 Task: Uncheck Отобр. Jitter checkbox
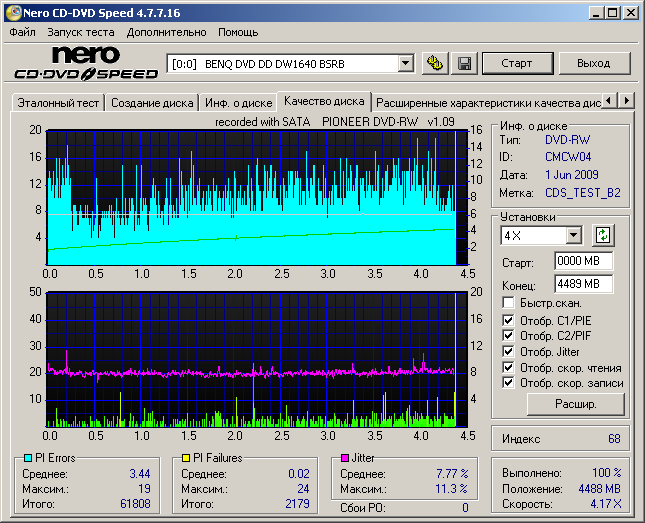click(508, 351)
